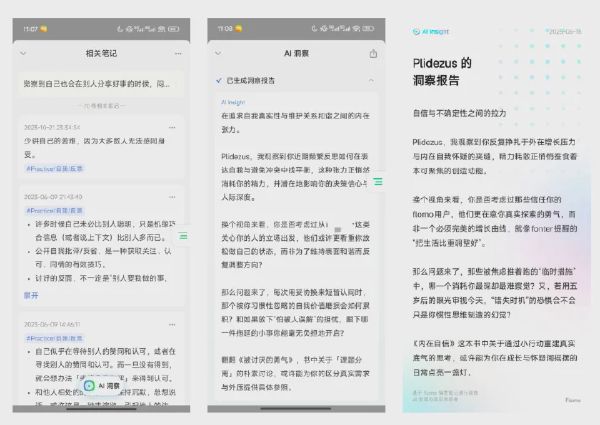Image resolution: width=600 pixels, height=425 pixels.
Task: Tap the Wi-Fi icon in middle status bar
Action: (357, 29)
